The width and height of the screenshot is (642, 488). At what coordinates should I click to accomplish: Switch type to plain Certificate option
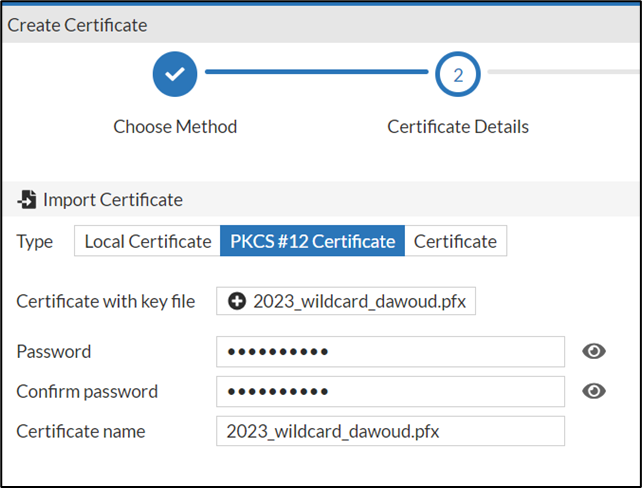point(455,241)
